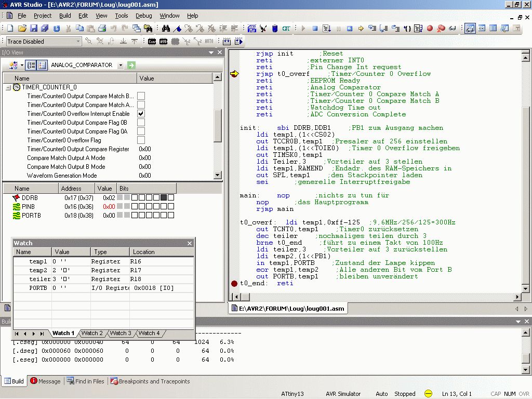Open the Breakpoints and Tracepoints tab
The height and width of the screenshot is (399, 532).
[150, 381]
